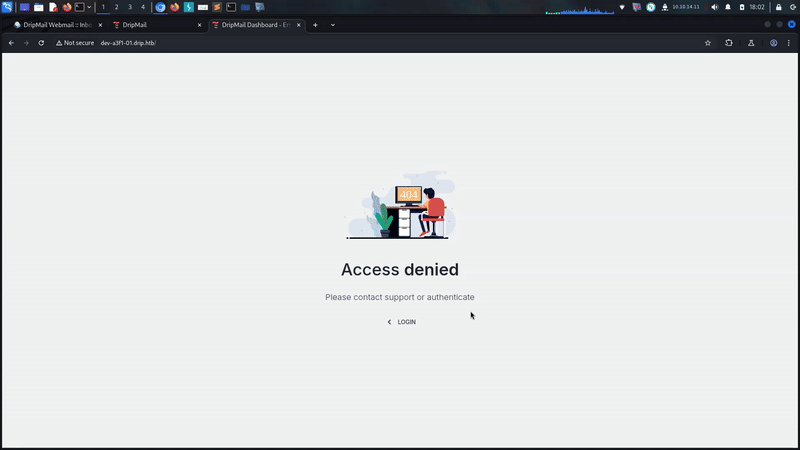Switch to the second DripMail tab

150,24
